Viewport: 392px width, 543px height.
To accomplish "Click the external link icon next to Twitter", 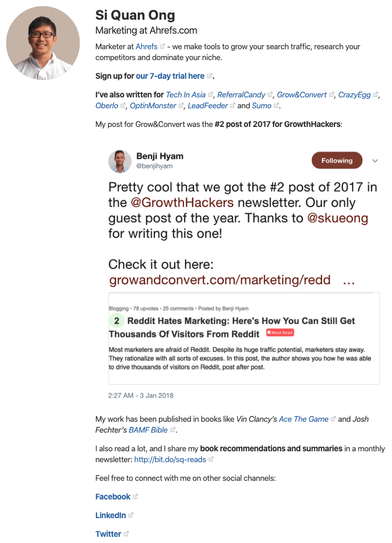I will click(x=126, y=534).
